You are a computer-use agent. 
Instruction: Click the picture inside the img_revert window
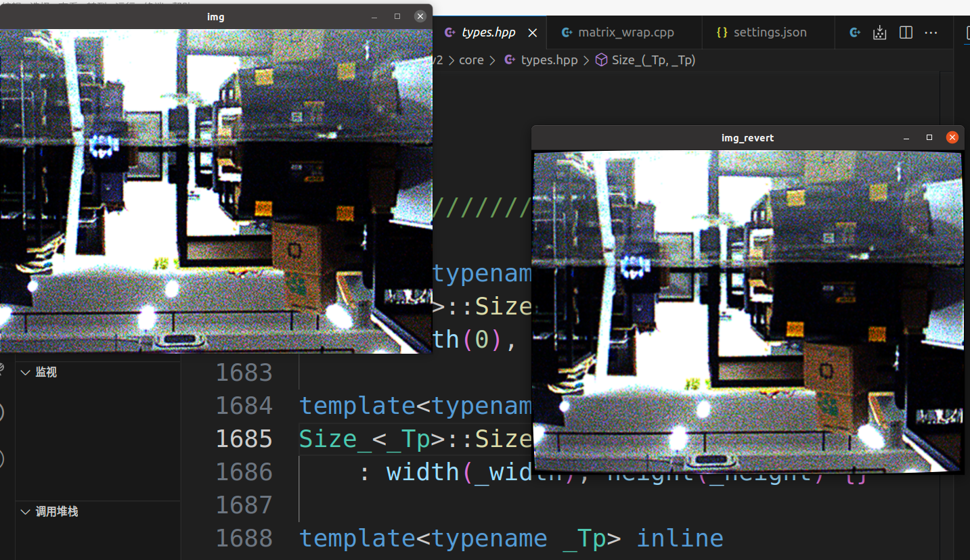pyautogui.click(x=747, y=311)
